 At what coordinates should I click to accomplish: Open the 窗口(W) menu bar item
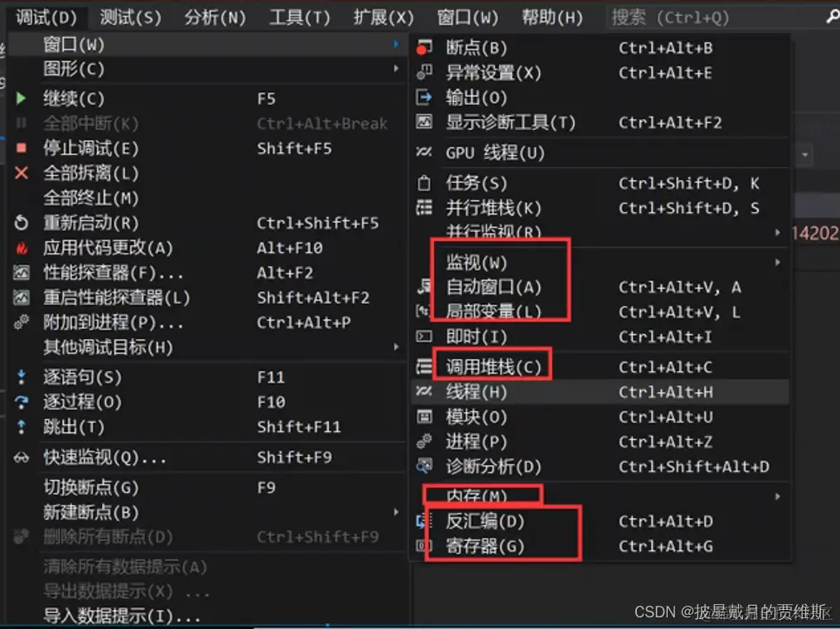[x=467, y=17]
